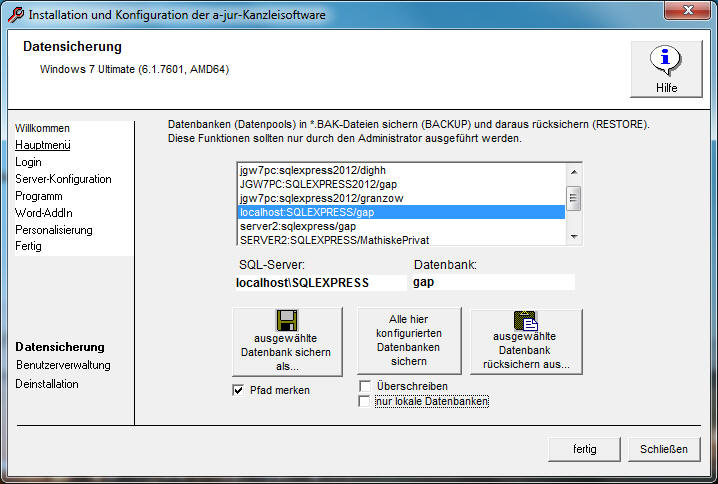Image resolution: width=718 pixels, height=484 pixels.
Task: Open Server-Konfiguration in sidebar
Action: pos(63,179)
